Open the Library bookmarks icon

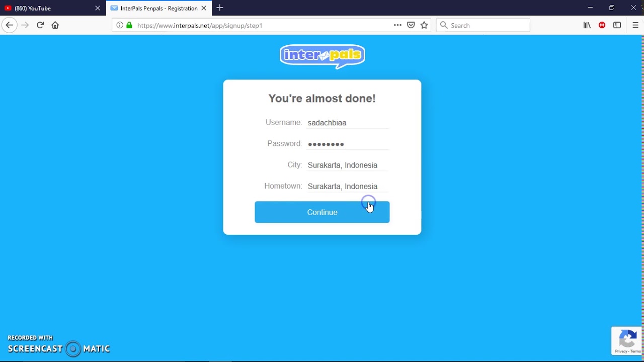coord(587,25)
